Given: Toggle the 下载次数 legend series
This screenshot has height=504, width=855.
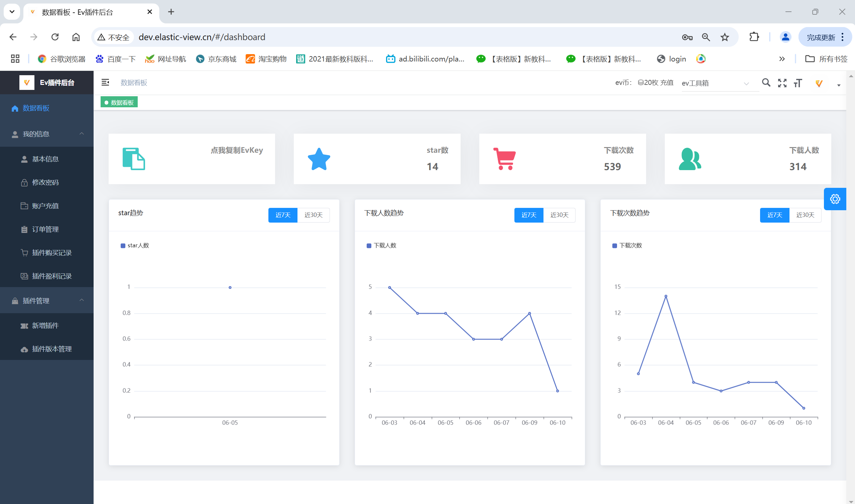Looking at the screenshot, I should [x=627, y=246].
